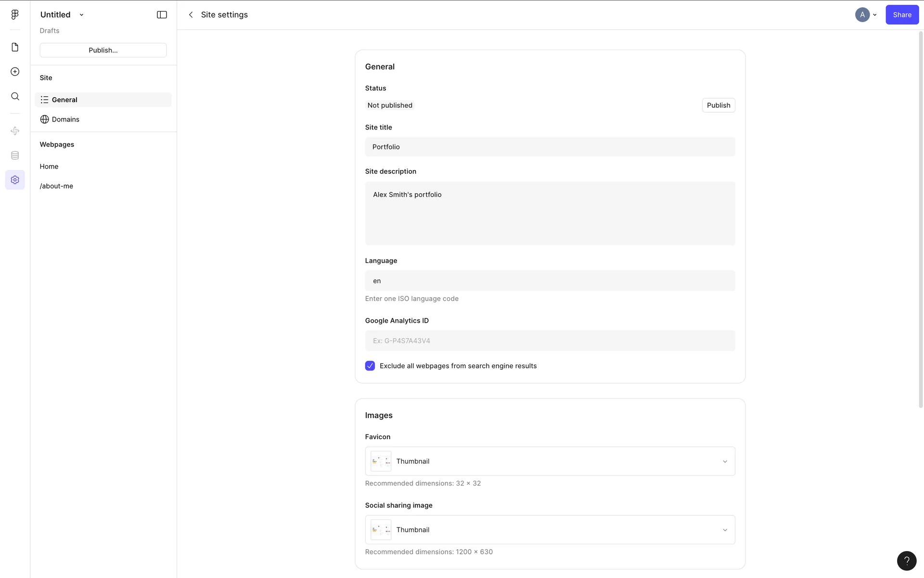The height and width of the screenshot is (578, 924).
Task: Click the CMS database icon
Action: [15, 156]
